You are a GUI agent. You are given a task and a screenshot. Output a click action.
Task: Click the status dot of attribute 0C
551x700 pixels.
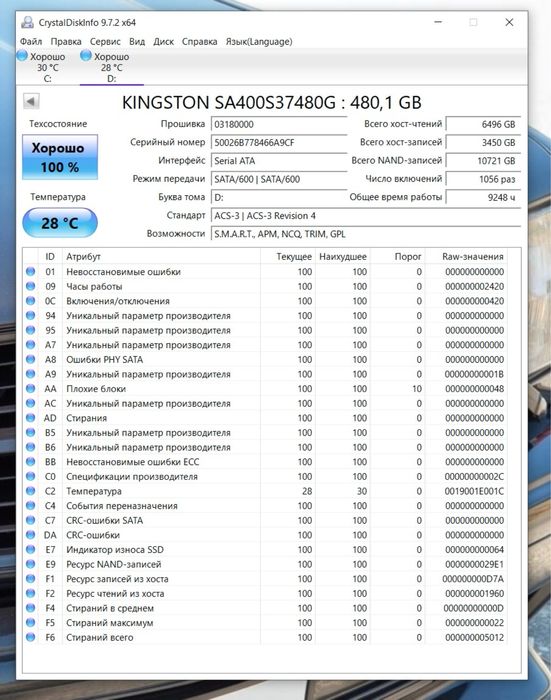coord(30,301)
